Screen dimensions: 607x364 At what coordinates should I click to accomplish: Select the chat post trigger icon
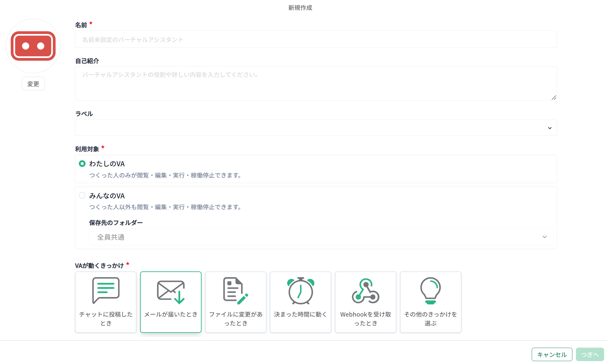(106, 291)
